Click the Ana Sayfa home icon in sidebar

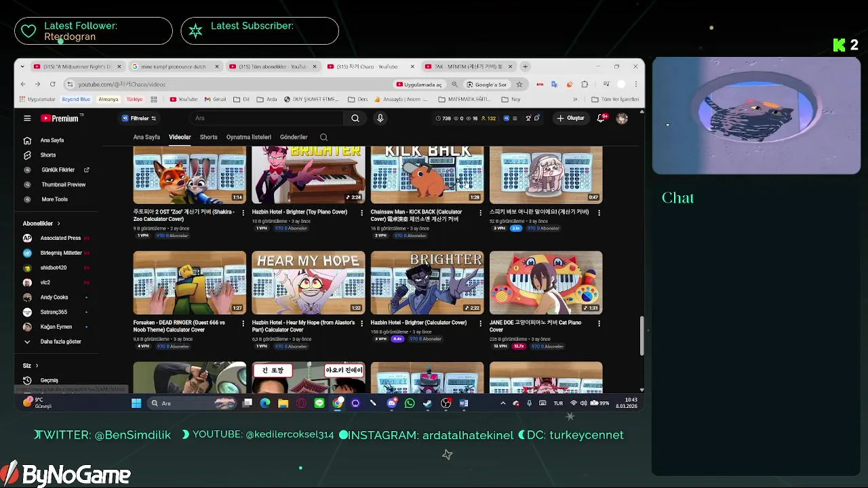tap(27, 140)
